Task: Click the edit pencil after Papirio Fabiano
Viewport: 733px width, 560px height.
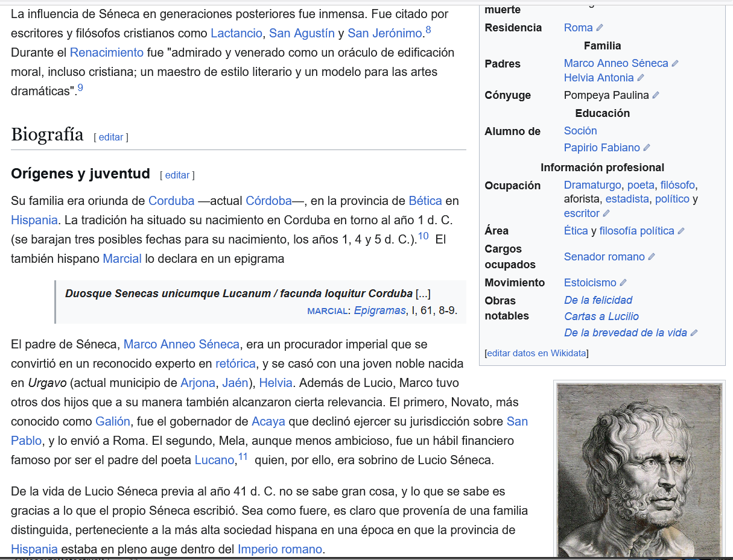Action: pos(647,148)
